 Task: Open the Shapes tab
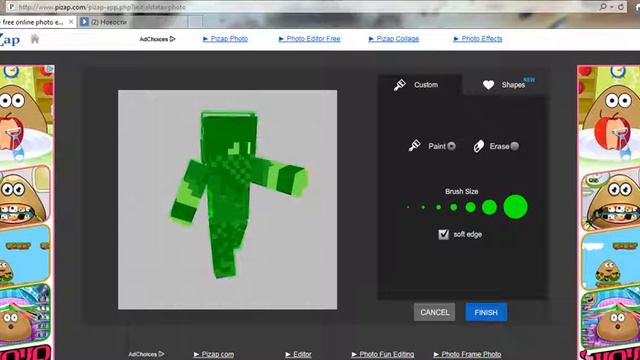pos(505,85)
